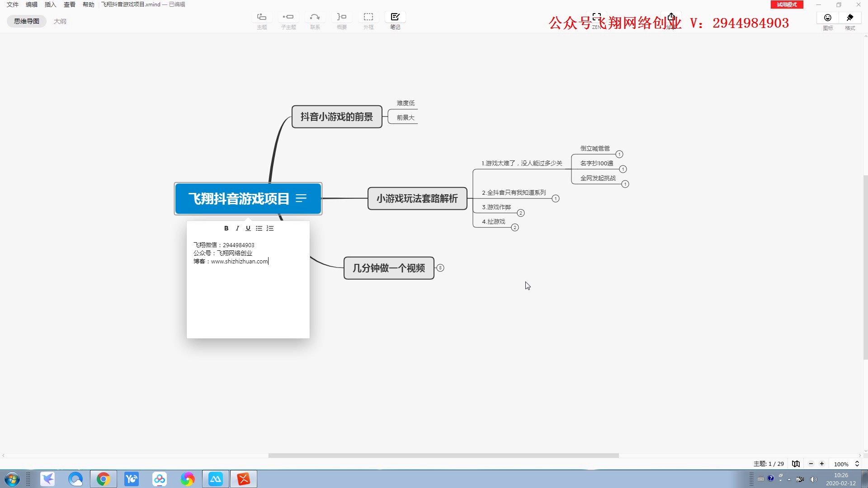Select the 3.游戏作弊 subtopic text

(x=496, y=207)
